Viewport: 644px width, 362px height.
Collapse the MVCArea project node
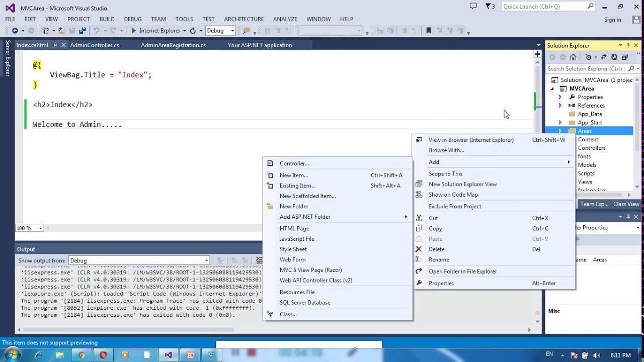[x=552, y=88]
